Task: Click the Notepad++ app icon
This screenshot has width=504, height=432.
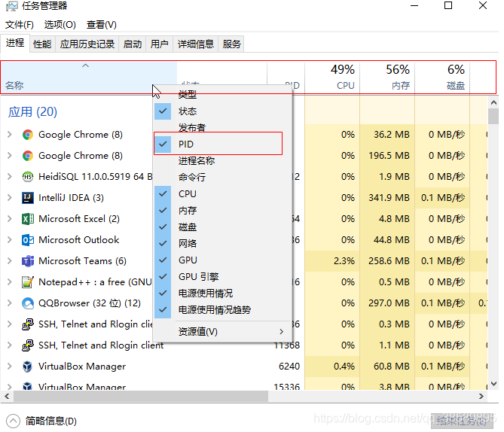Action: (28, 282)
